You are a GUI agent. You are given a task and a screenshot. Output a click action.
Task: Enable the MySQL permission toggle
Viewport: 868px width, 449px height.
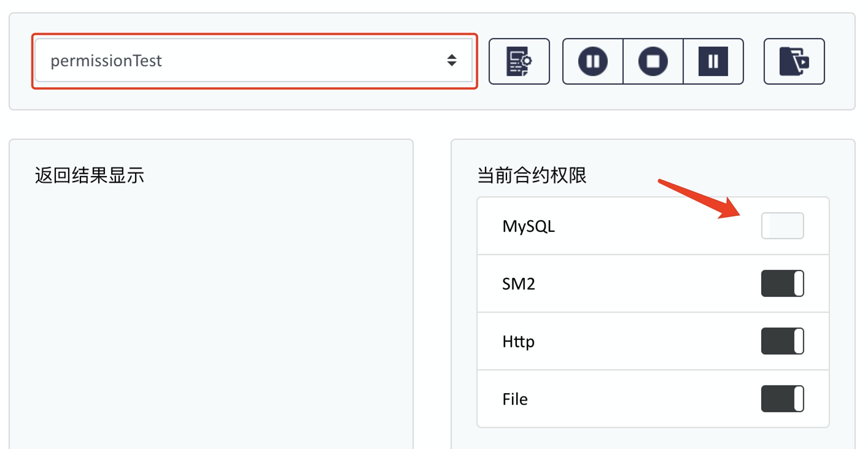[782, 226]
